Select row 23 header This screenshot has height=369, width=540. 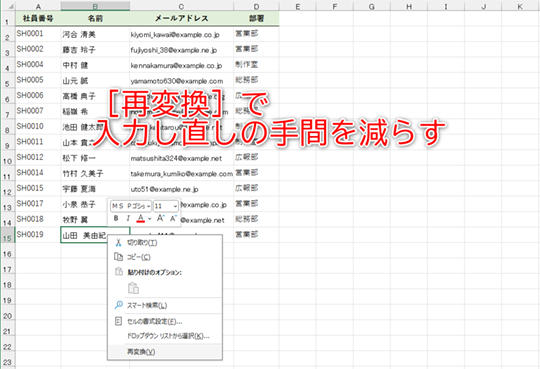[x=8, y=359]
